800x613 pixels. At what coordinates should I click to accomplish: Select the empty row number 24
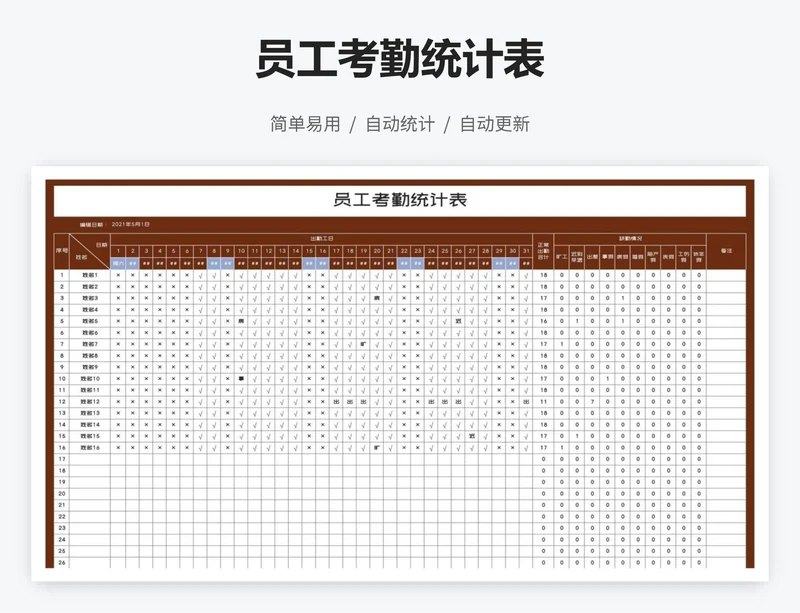(62, 540)
